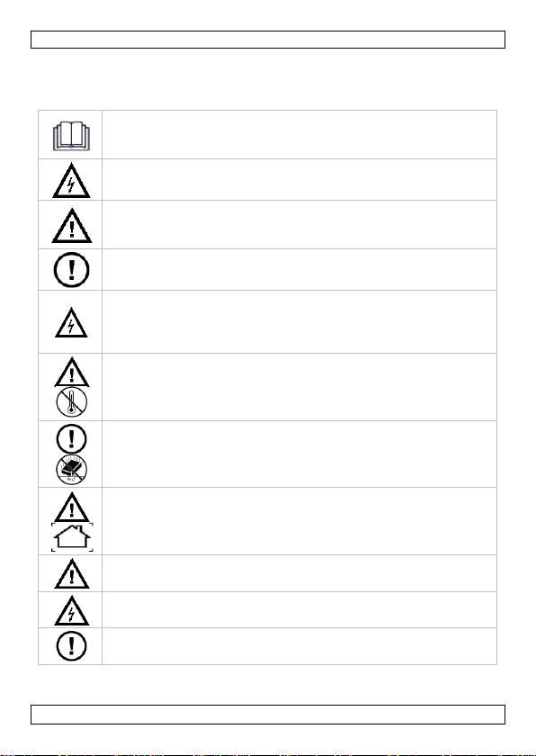
Task: Click the exclamation triangle under the first lightning triangle
Action: pyautogui.click(x=72, y=225)
